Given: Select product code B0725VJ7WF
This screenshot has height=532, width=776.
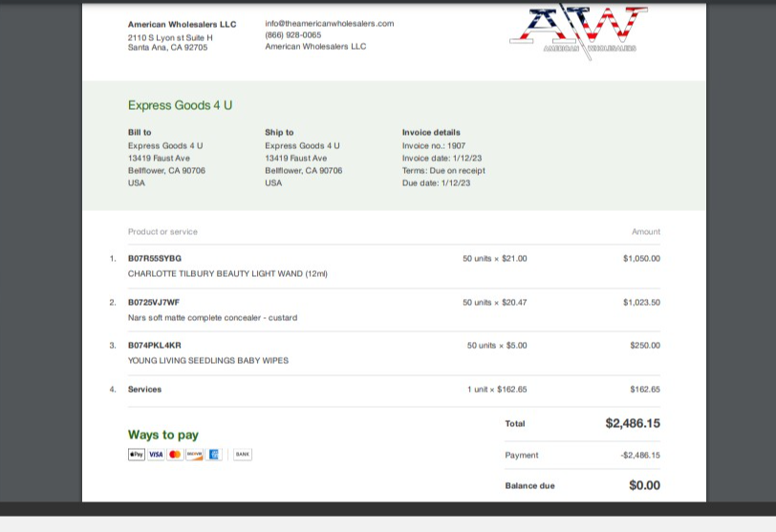Looking at the screenshot, I should pyautogui.click(x=154, y=303).
